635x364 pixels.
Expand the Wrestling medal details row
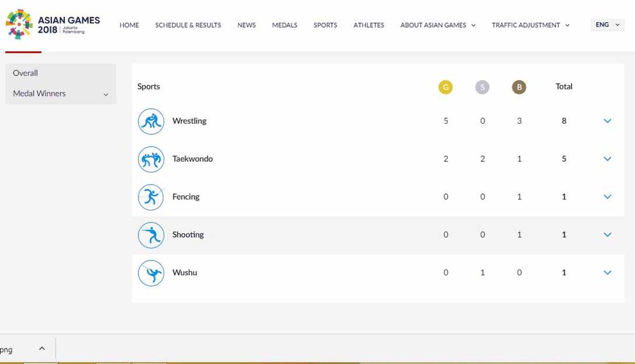(607, 121)
